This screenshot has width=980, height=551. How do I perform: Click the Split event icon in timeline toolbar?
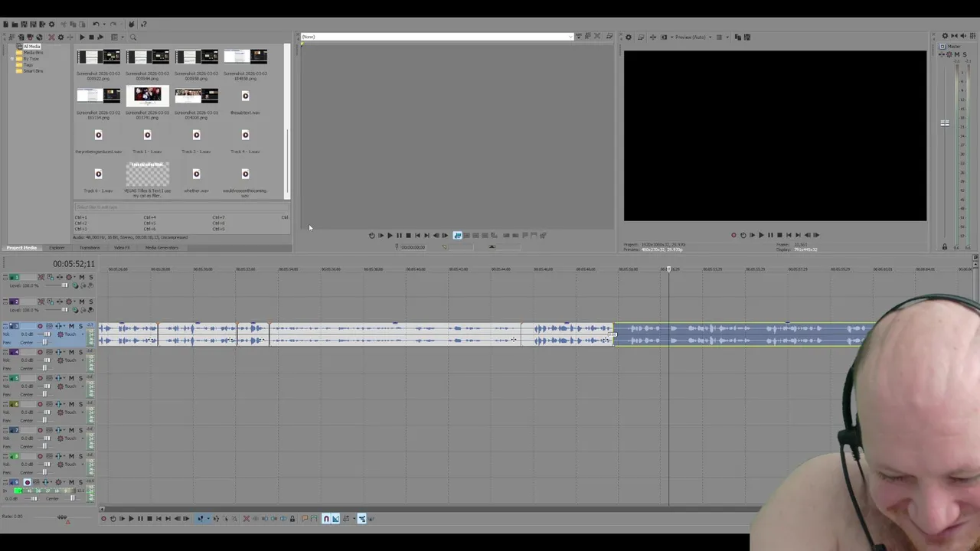pos(283,518)
